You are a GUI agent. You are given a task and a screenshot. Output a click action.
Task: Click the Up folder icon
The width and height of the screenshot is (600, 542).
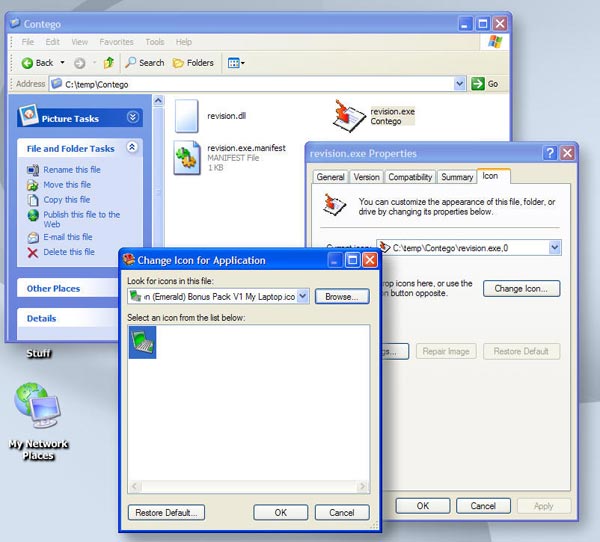(108, 63)
